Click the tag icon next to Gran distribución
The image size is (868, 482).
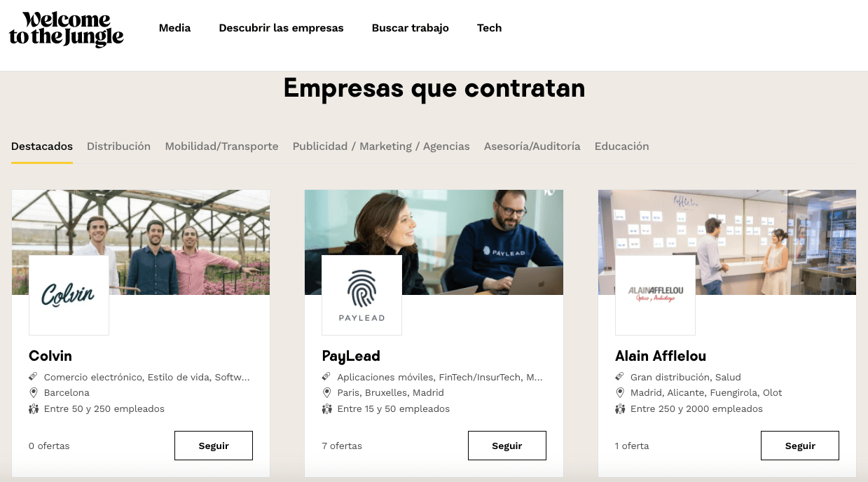click(619, 377)
